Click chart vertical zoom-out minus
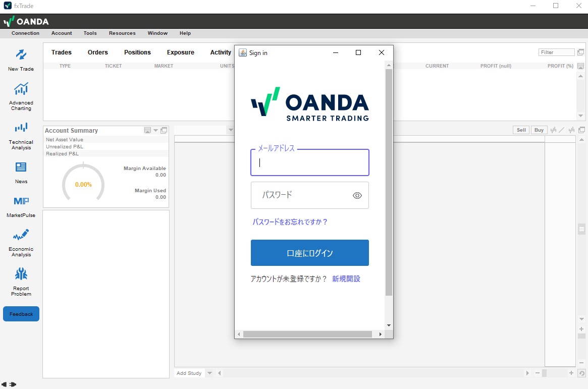Screen dimensions: 588x389 (x=581, y=363)
